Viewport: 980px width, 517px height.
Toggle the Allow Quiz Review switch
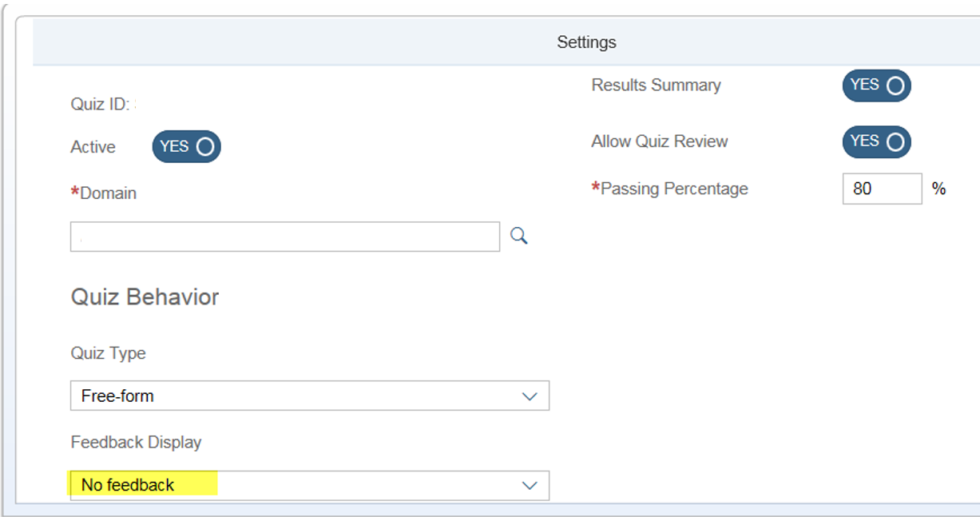click(x=876, y=141)
